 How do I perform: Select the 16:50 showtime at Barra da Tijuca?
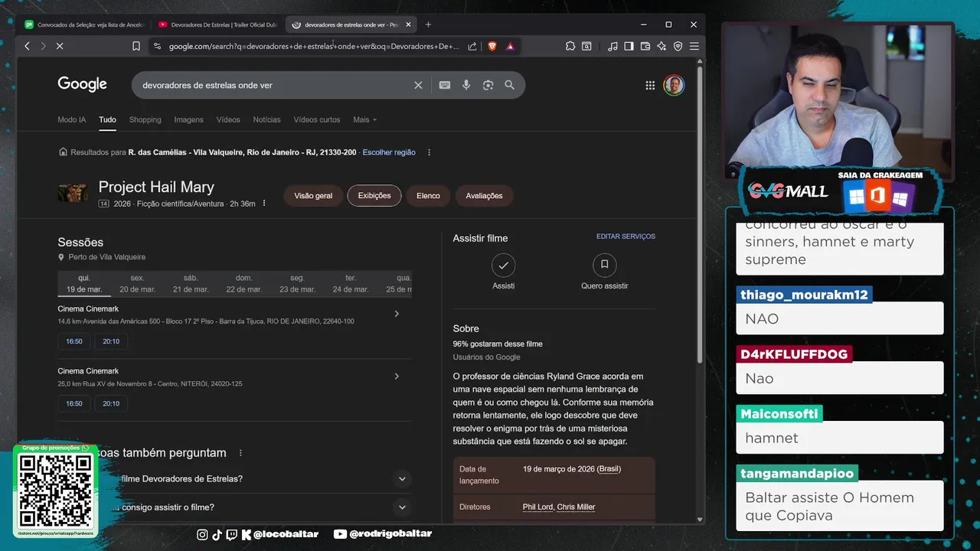click(74, 341)
